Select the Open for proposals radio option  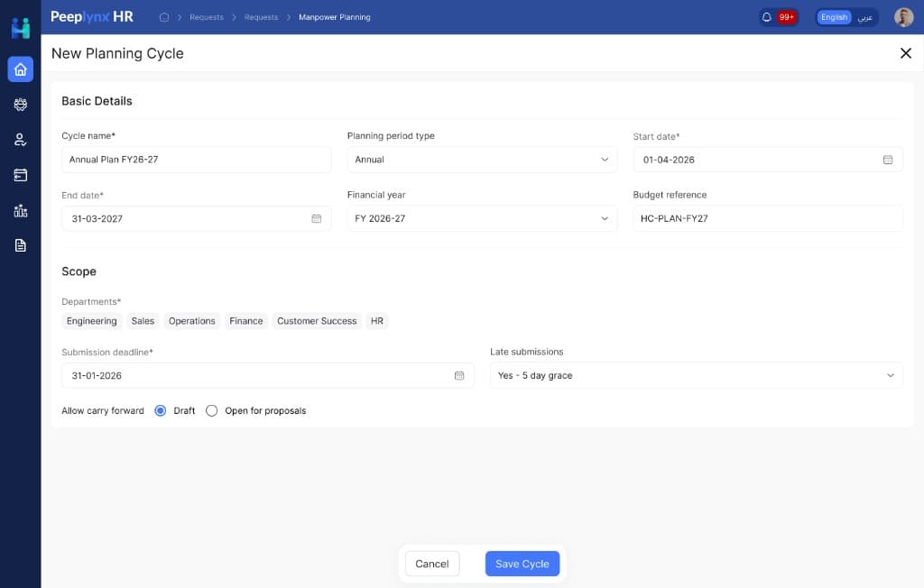pos(211,410)
